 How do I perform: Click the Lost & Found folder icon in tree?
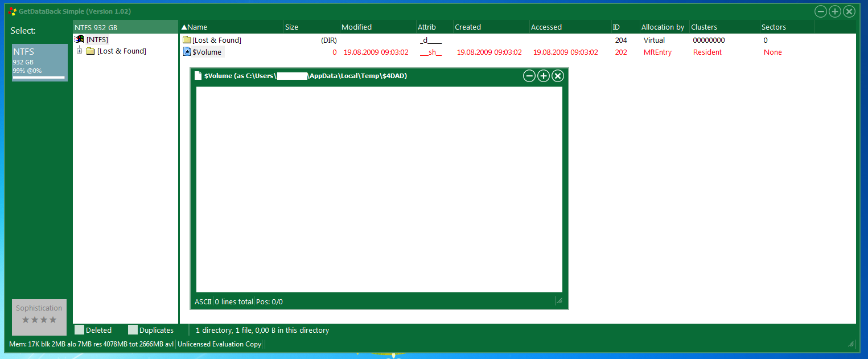point(90,51)
